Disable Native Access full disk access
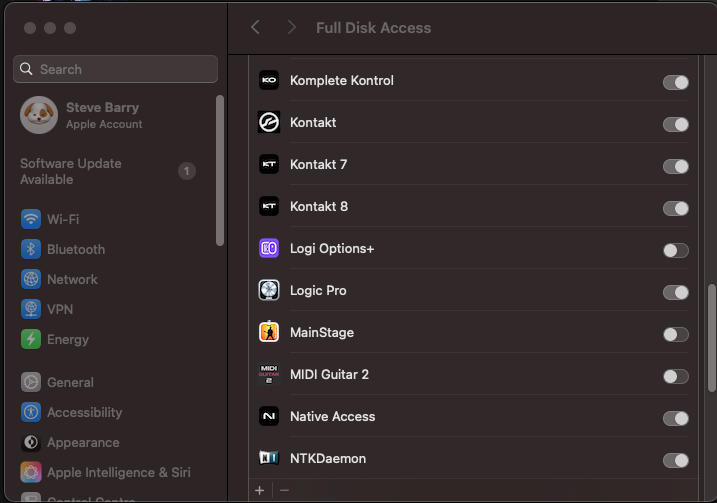 (675, 418)
